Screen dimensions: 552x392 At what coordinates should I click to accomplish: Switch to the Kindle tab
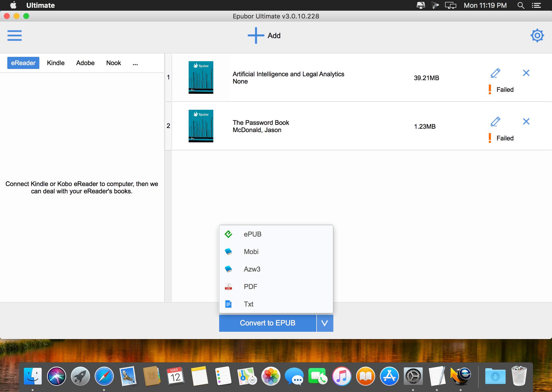[x=56, y=63]
